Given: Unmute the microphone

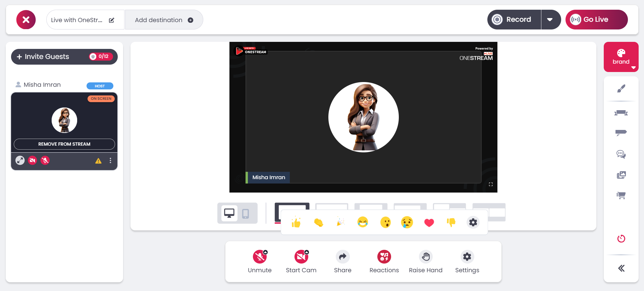Looking at the screenshot, I should pos(260,257).
